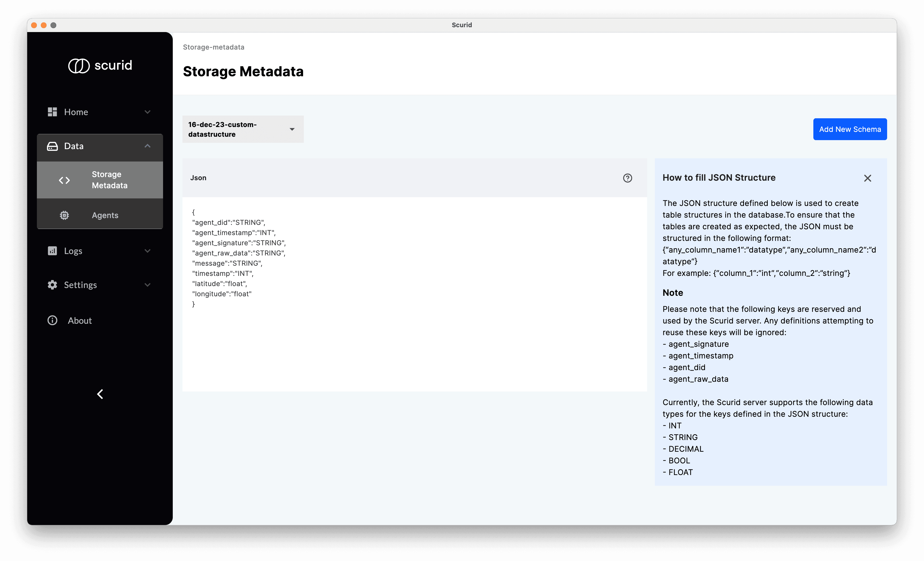924x561 pixels.
Task: Click the Agents chip icon
Action: [64, 215]
